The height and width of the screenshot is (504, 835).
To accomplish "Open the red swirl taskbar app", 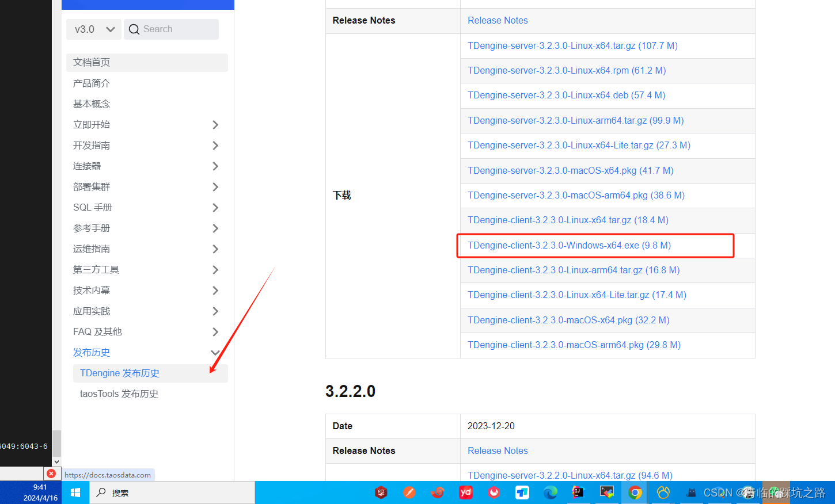I will point(438,492).
